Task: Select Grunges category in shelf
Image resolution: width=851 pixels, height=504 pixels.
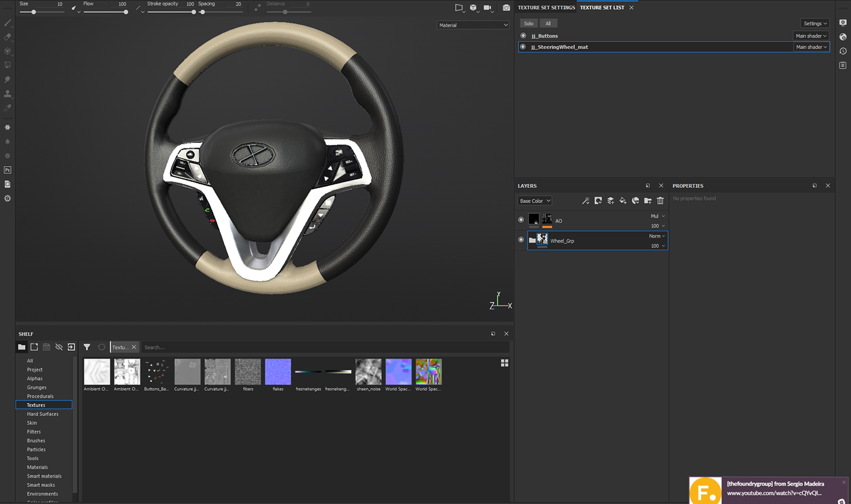Action: click(x=36, y=387)
